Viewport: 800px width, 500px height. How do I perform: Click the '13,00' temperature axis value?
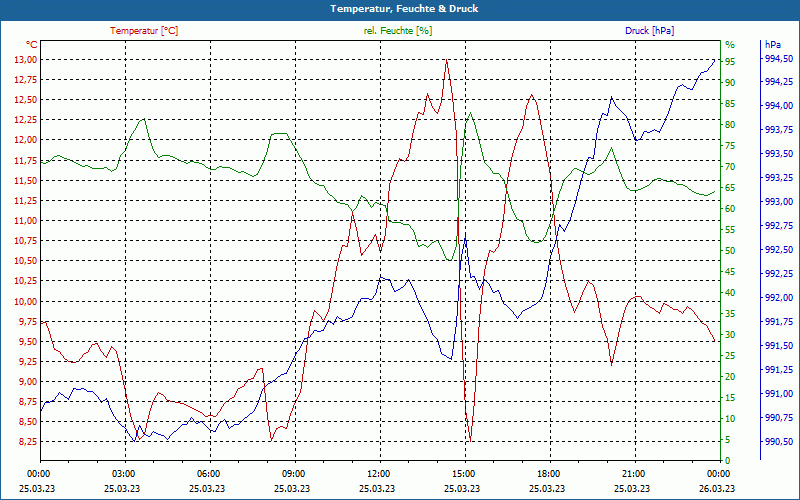pos(26,60)
